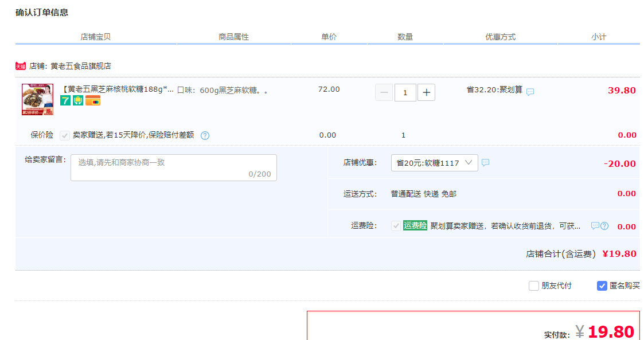The image size is (644, 340).
Task: Increase quantity with the plus button
Action: 426,92
